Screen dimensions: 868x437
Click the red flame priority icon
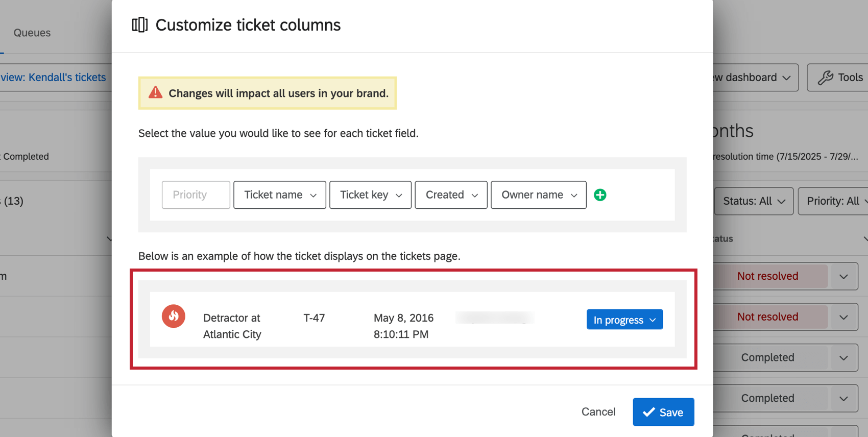(174, 317)
